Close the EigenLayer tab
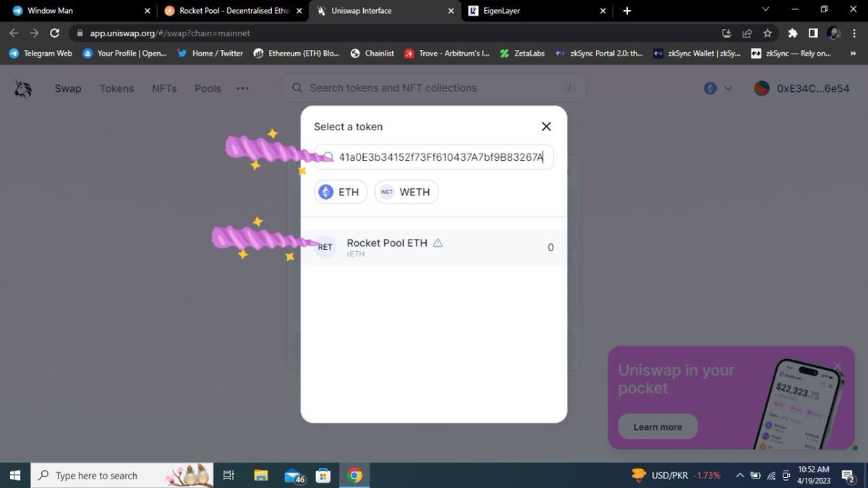 pyautogui.click(x=603, y=11)
